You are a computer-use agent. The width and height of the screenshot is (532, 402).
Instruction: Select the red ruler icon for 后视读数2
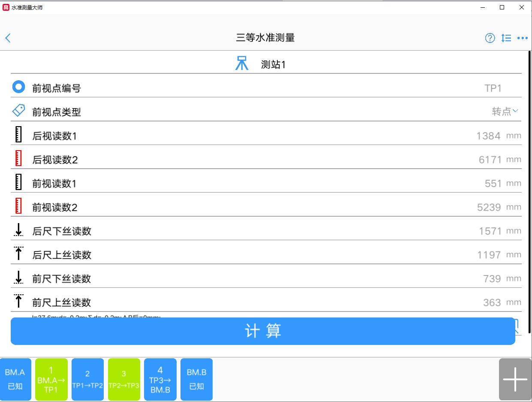click(18, 159)
